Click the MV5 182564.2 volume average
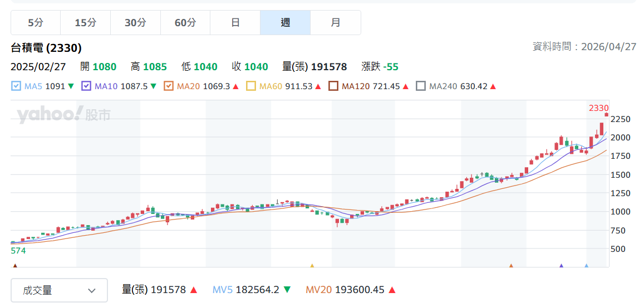Screen dimensions: 644x307 tap(245, 290)
